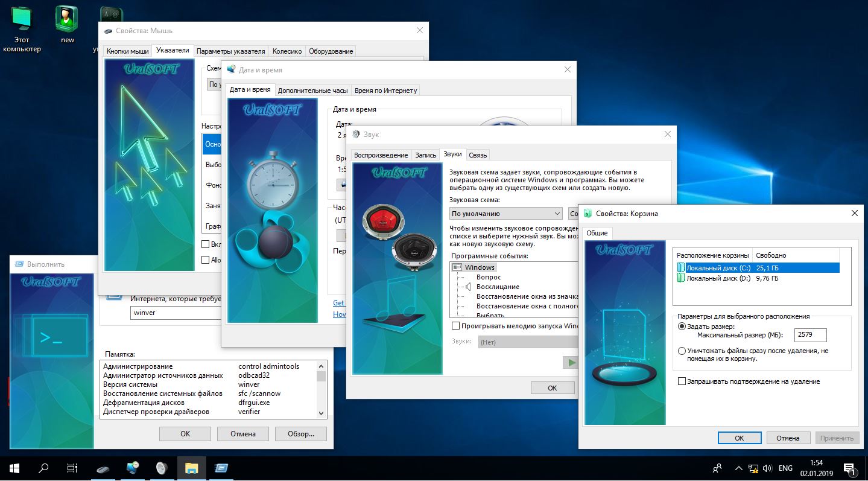Click the icon in 'Выполнить' title bar
Screen dimensions: 868x481
click(19, 264)
